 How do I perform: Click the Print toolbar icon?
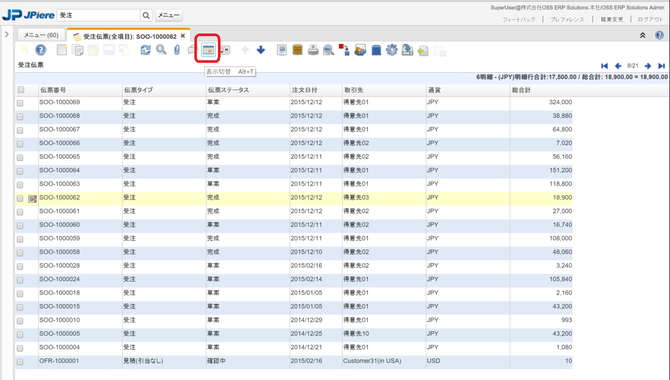tap(313, 50)
